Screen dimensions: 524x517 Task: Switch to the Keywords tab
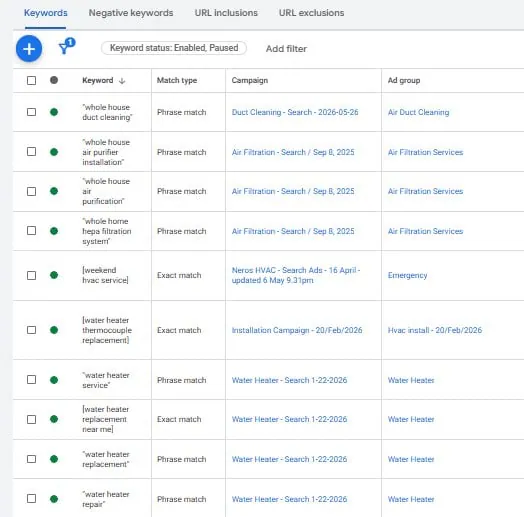click(x=45, y=13)
